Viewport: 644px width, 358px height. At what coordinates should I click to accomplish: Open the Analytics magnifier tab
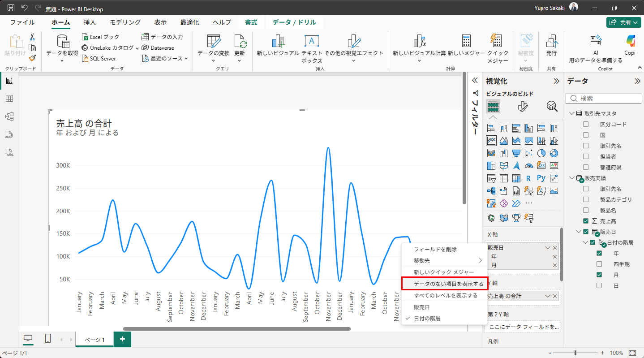pyautogui.click(x=552, y=106)
